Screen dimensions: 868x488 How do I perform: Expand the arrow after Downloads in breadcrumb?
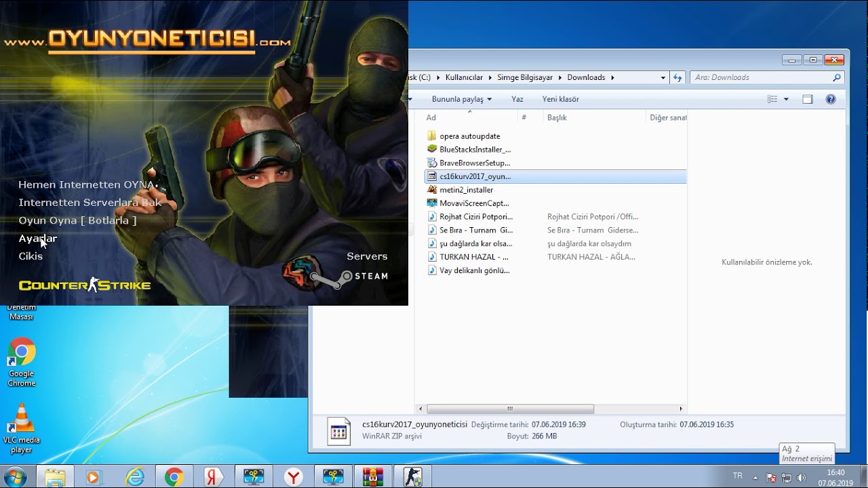click(x=612, y=77)
